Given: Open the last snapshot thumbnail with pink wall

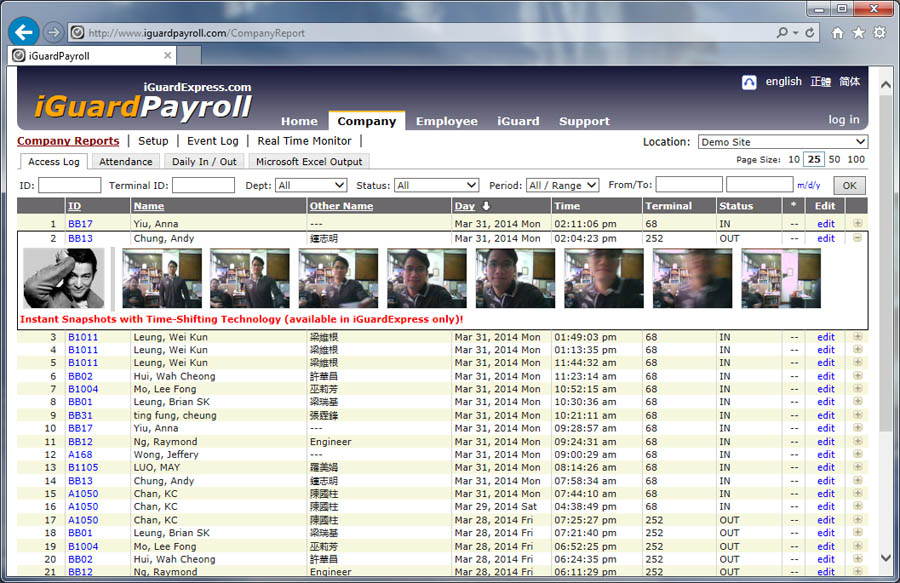Looking at the screenshot, I should tap(781, 278).
